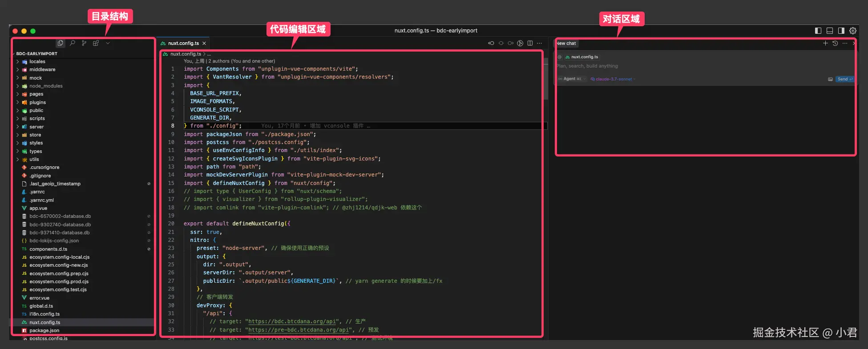Open .last_geoip_timestamp file
This screenshot has height=349, width=868.
(x=55, y=184)
